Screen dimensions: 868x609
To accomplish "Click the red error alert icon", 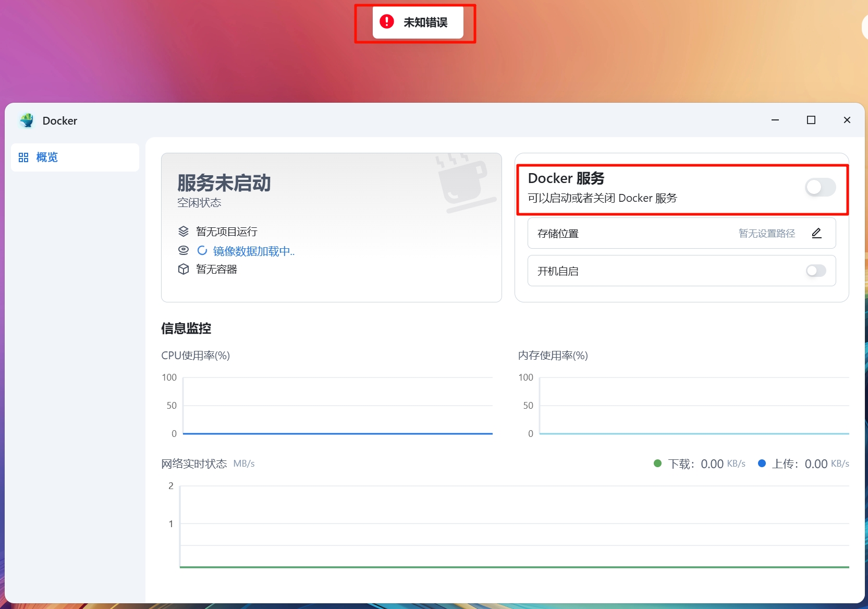I will click(387, 22).
